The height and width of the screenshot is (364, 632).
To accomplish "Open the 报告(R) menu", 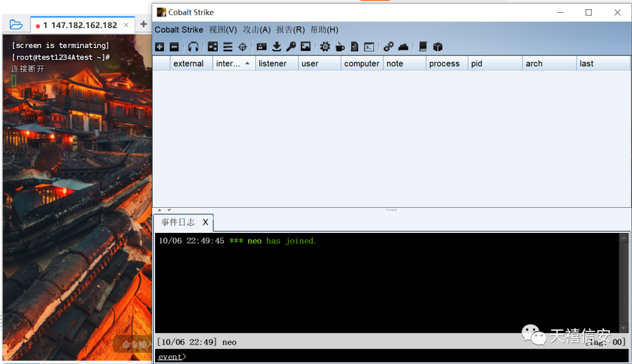I will (x=290, y=30).
